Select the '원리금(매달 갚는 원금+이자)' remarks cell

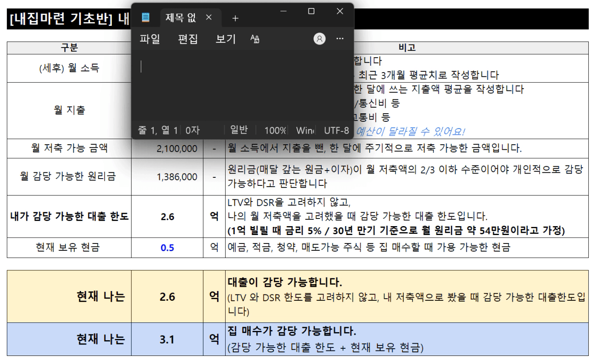click(x=407, y=176)
